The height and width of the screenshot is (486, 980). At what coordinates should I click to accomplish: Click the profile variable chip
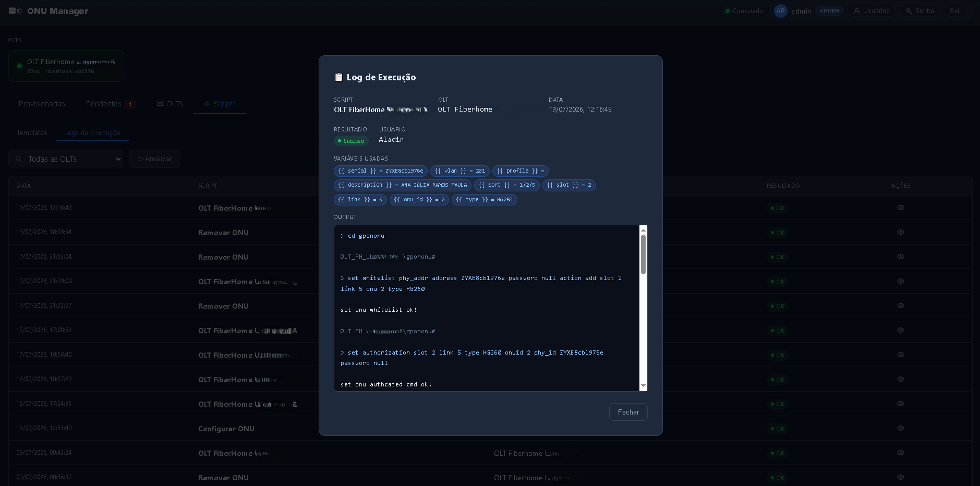point(521,171)
